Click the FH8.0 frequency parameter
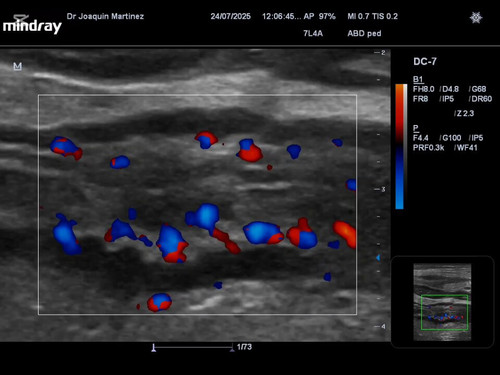The width and height of the screenshot is (500, 375). pos(424,89)
